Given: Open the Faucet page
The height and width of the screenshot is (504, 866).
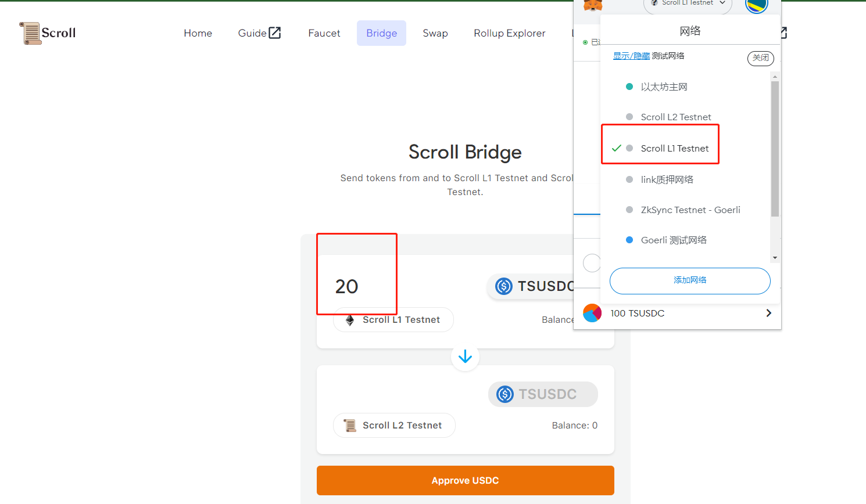Looking at the screenshot, I should tap(324, 33).
